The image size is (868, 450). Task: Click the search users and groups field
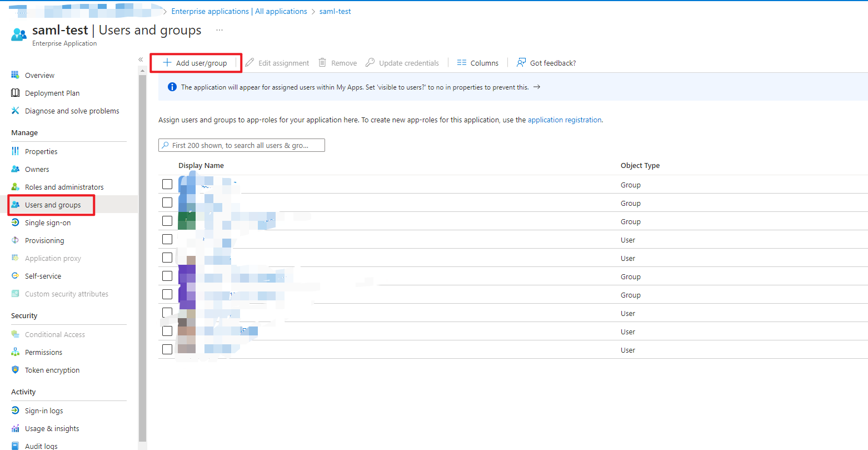point(242,145)
